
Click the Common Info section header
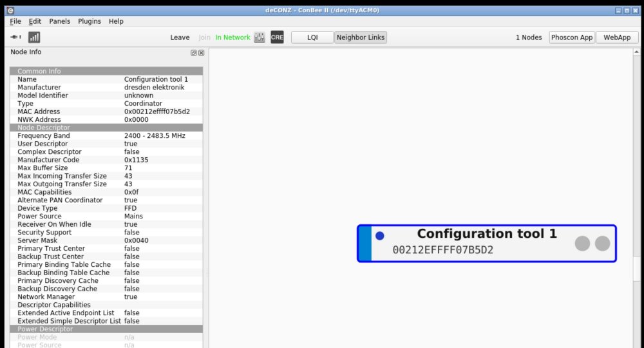pyautogui.click(x=106, y=71)
